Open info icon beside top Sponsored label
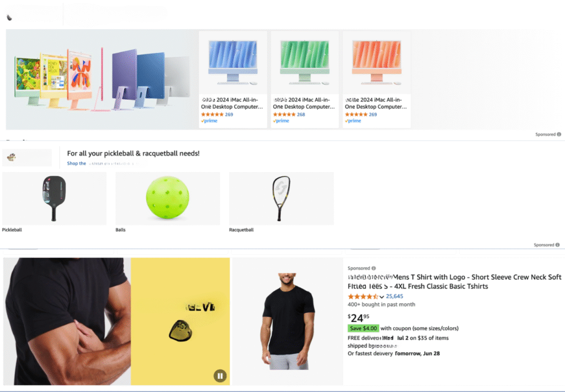The image size is (565, 392). (x=559, y=135)
